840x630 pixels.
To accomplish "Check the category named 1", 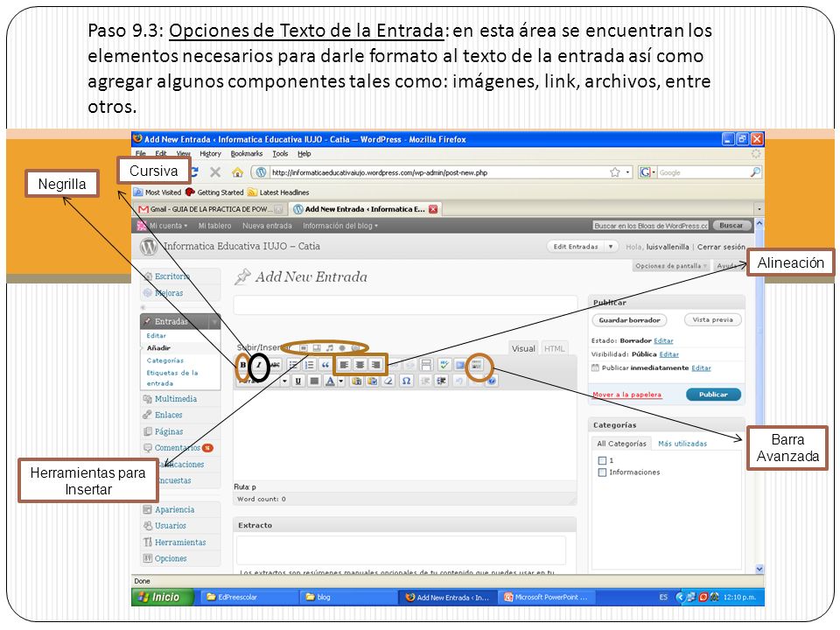I will click(602, 460).
